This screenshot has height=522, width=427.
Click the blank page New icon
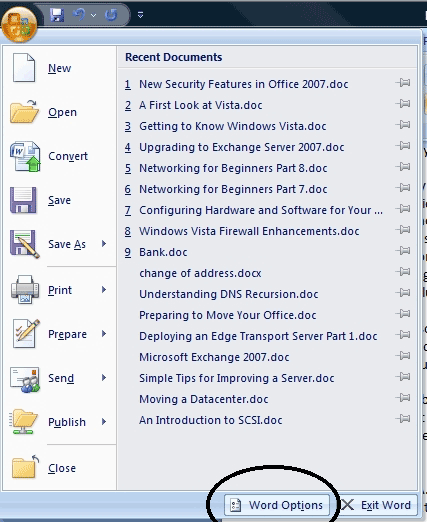24,68
